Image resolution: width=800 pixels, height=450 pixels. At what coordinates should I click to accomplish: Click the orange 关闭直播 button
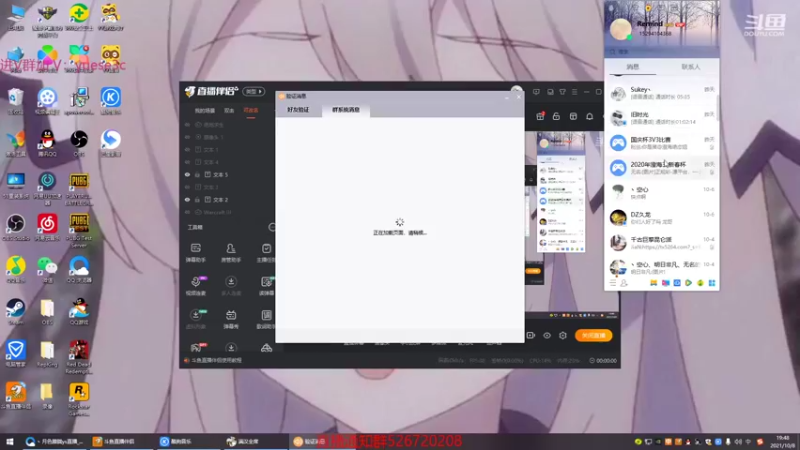coord(593,335)
